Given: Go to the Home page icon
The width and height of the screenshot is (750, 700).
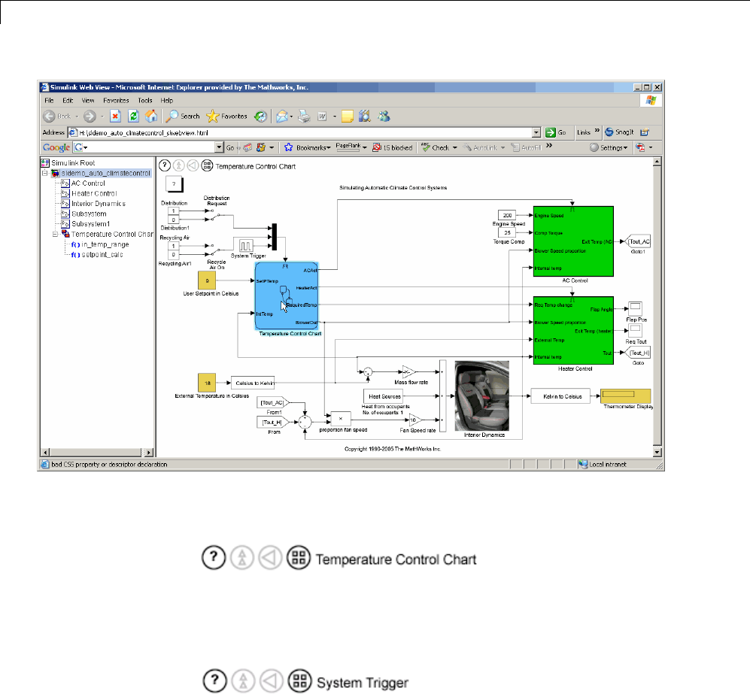Looking at the screenshot, I should (151, 117).
